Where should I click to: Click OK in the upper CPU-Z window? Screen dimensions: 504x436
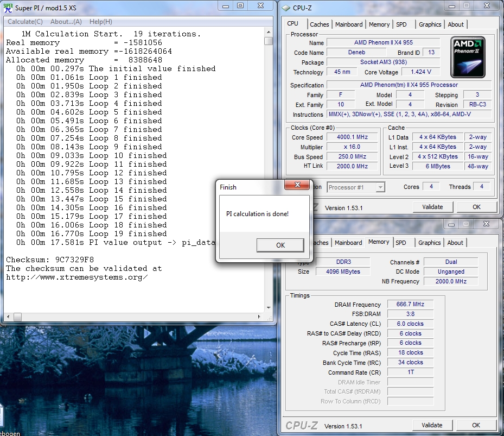pos(476,207)
